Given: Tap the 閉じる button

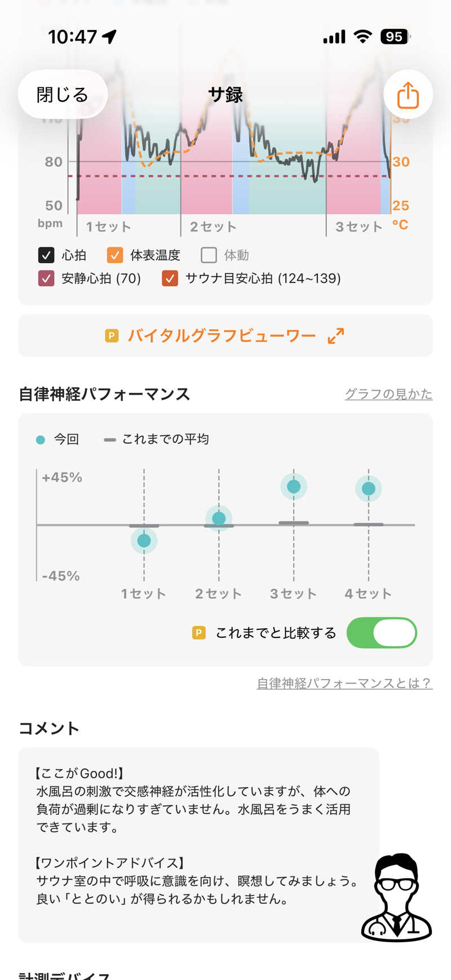Looking at the screenshot, I should point(63,95).
